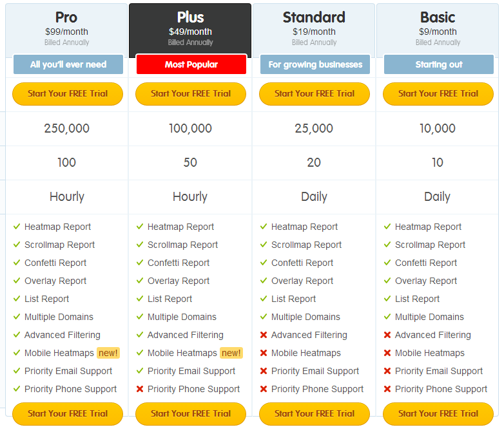This screenshot has width=504, height=434.
Task: Start the Plus plan trial from top button
Action: [x=191, y=94]
